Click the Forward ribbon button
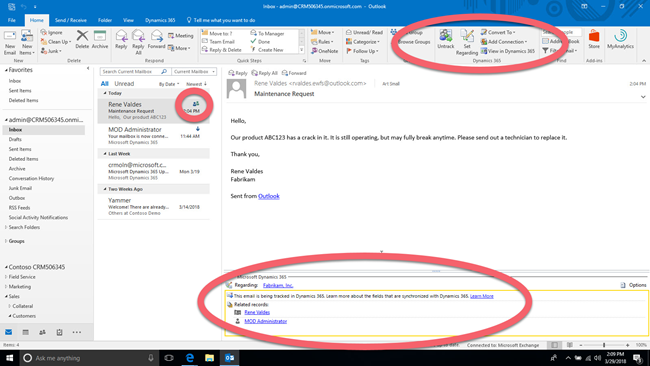Viewport: 650px width, 366px height. click(156, 40)
